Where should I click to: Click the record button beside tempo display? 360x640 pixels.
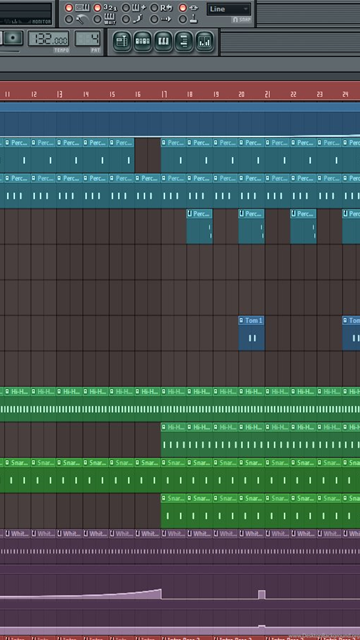pos(14,38)
